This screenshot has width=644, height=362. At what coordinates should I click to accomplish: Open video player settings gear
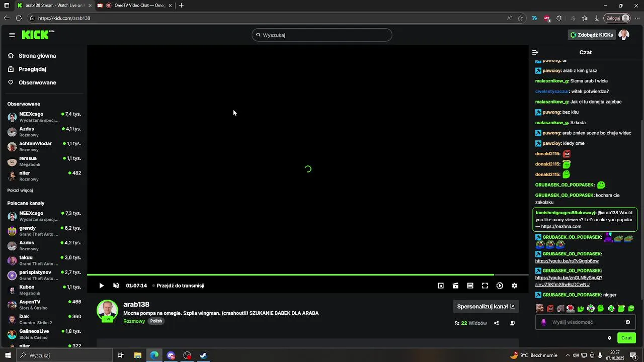514,286
